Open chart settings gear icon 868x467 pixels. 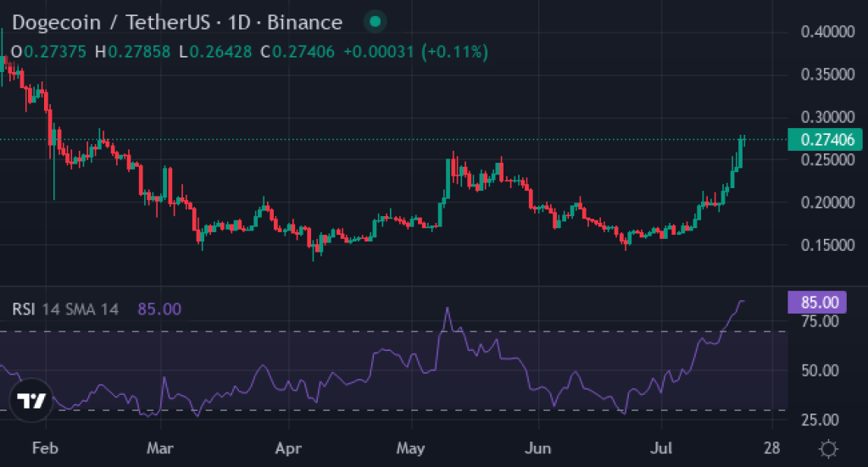828,448
